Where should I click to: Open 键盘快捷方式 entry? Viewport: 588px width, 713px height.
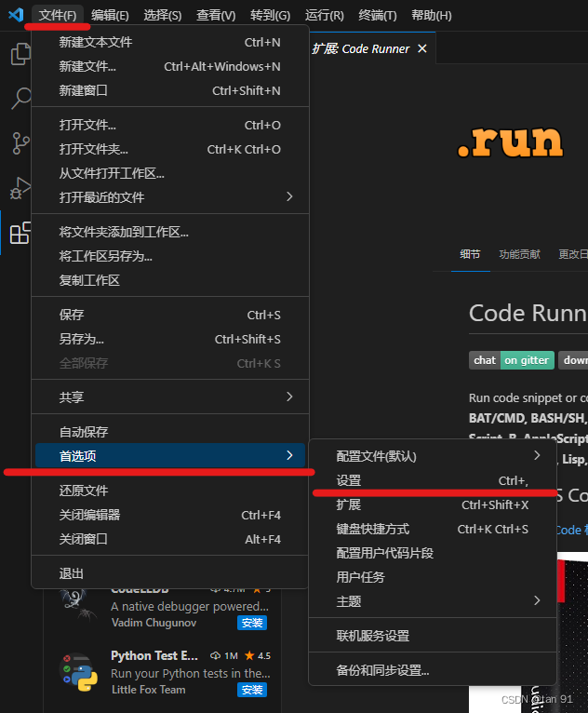click(433, 529)
